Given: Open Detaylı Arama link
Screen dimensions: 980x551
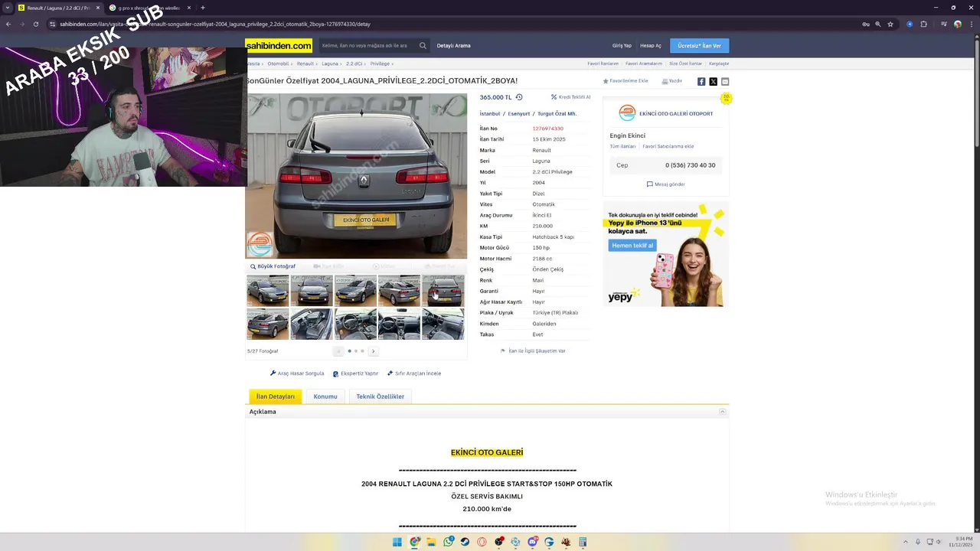Looking at the screenshot, I should [454, 45].
